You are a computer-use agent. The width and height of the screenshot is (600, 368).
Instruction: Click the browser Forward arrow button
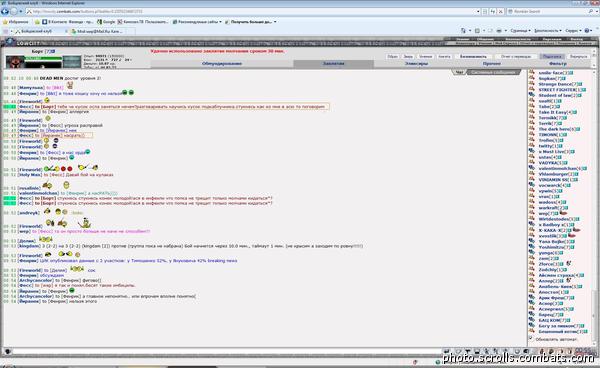pyautogui.click(x=14, y=11)
